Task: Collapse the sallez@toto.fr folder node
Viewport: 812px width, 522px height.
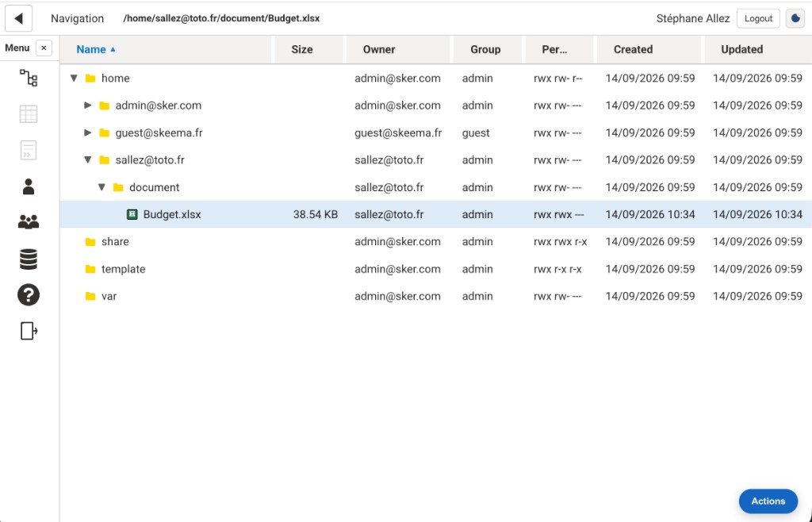Action: coord(88,160)
